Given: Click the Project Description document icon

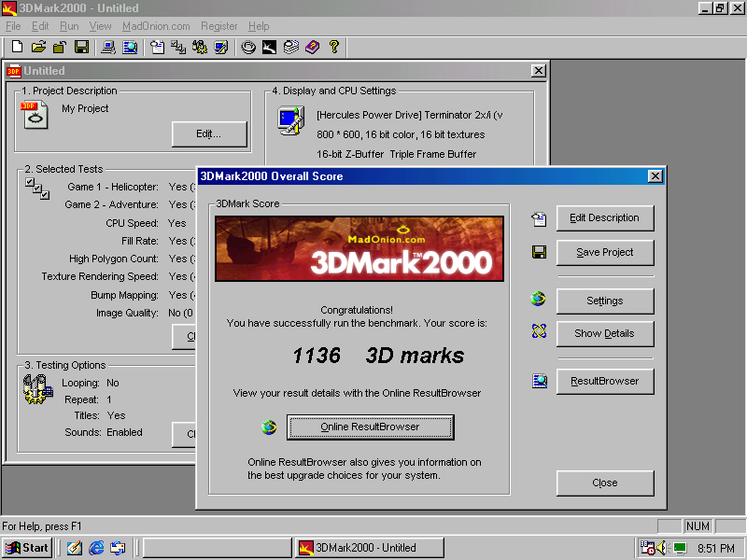Looking at the screenshot, I should coord(35,114).
